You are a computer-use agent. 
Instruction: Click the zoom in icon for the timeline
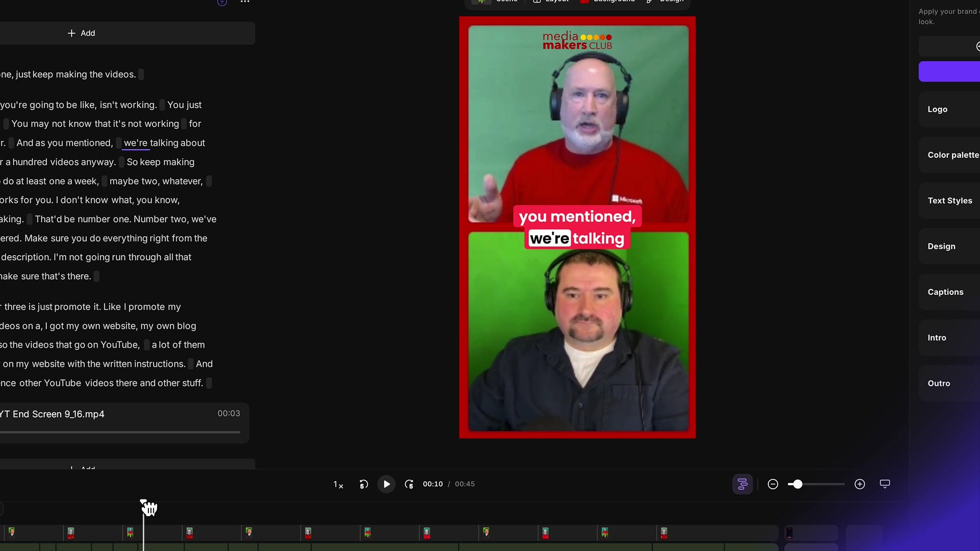[860, 484]
